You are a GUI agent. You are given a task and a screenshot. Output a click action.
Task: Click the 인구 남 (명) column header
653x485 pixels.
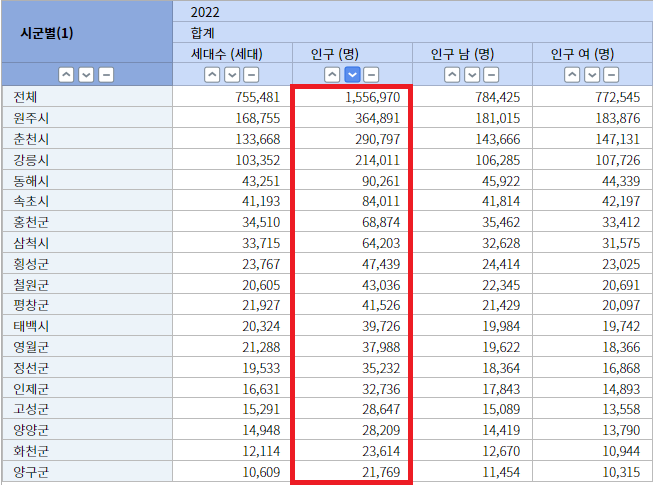tap(472, 53)
